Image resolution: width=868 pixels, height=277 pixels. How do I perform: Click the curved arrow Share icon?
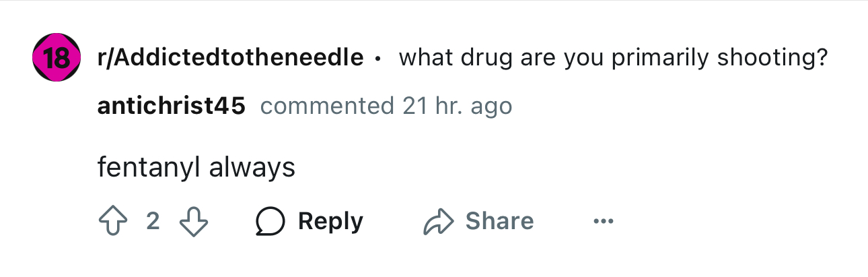click(x=438, y=222)
